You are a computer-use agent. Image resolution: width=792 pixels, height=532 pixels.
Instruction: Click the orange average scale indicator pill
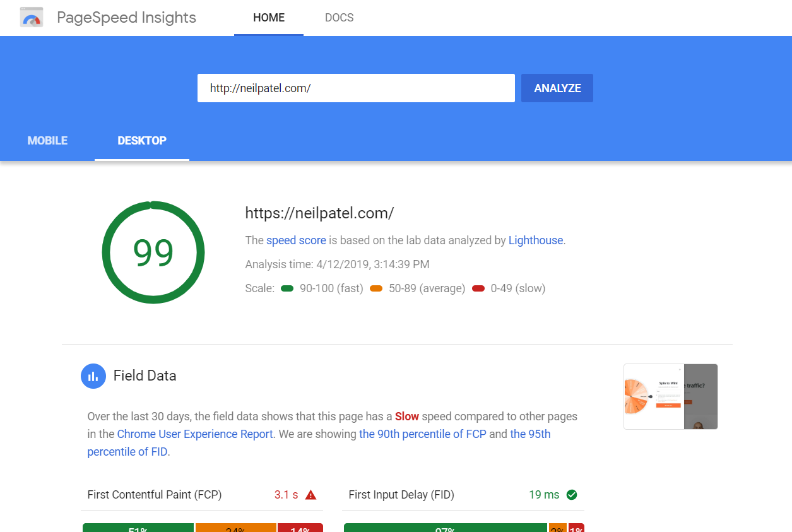[x=376, y=288]
